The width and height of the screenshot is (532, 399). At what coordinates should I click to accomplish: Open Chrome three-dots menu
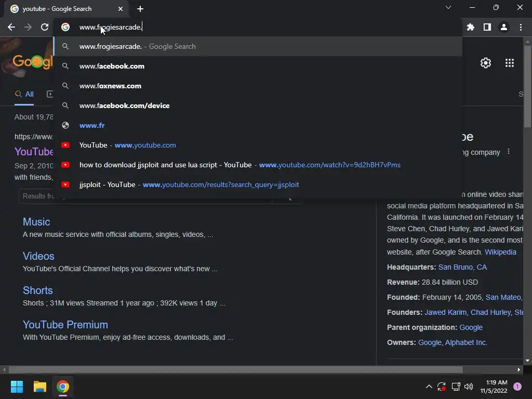click(x=521, y=27)
